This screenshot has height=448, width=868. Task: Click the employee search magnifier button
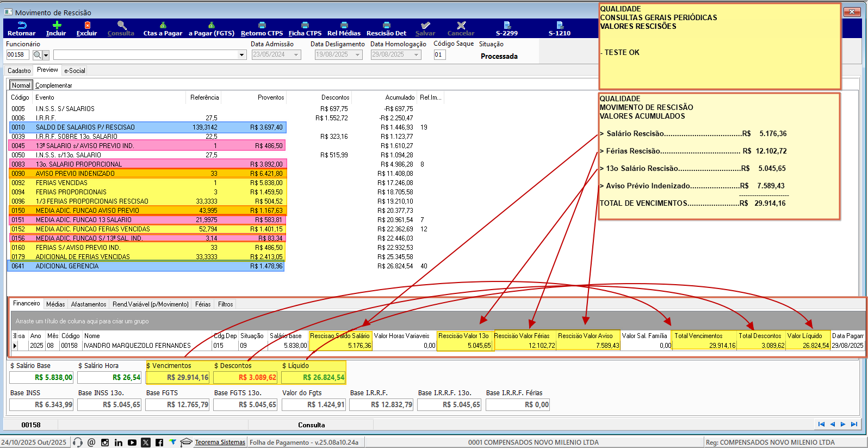pyautogui.click(x=37, y=55)
